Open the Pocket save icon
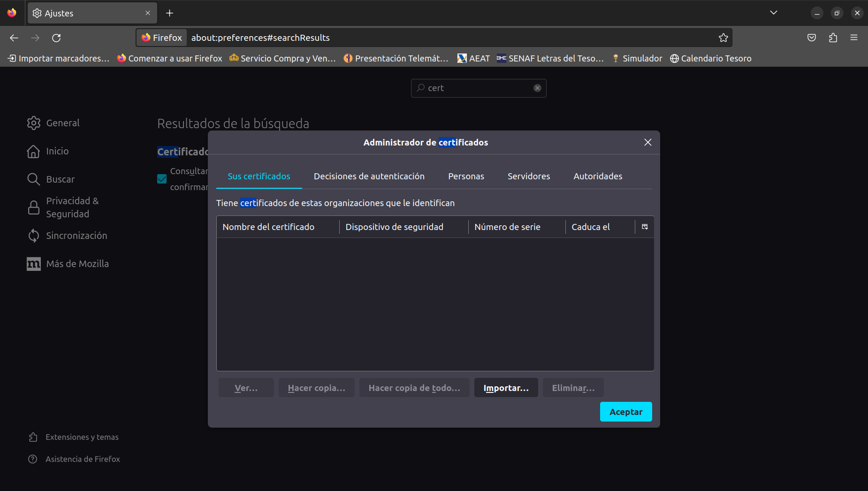This screenshot has height=491, width=868. (x=812, y=38)
